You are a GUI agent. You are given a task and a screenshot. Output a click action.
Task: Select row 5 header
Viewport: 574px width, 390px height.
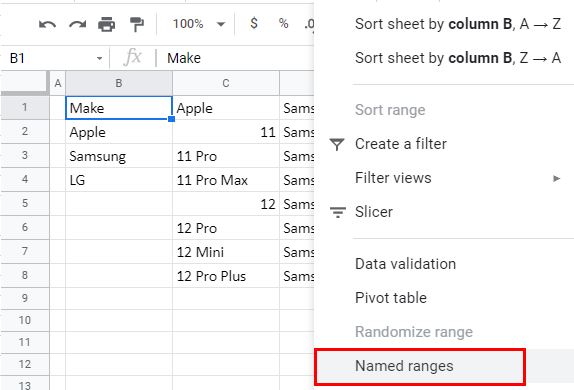click(x=25, y=203)
